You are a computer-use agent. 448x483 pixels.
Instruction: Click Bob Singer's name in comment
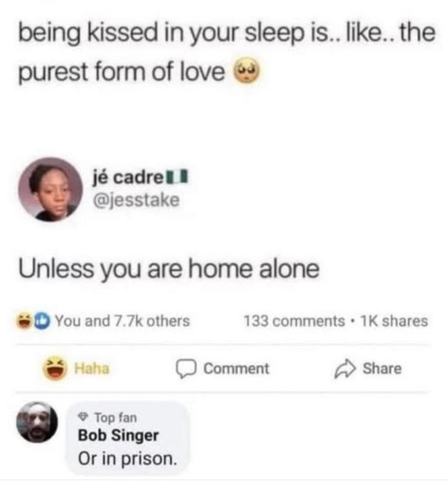[x=119, y=435]
